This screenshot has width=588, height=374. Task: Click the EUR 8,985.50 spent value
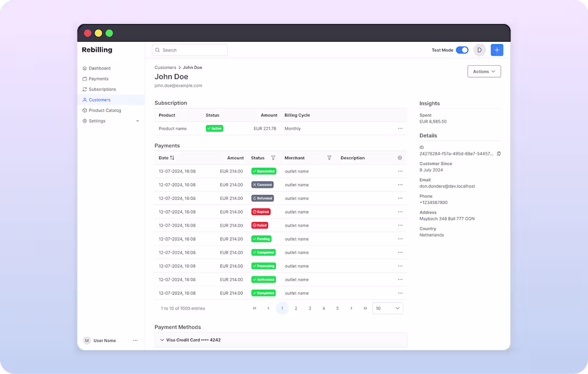click(433, 121)
